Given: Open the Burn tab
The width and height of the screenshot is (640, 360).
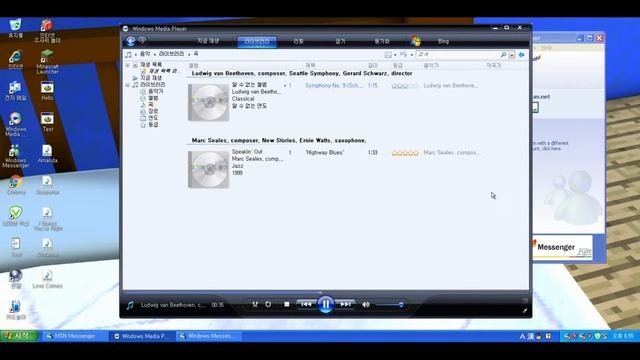Looking at the screenshot, I should [x=340, y=41].
